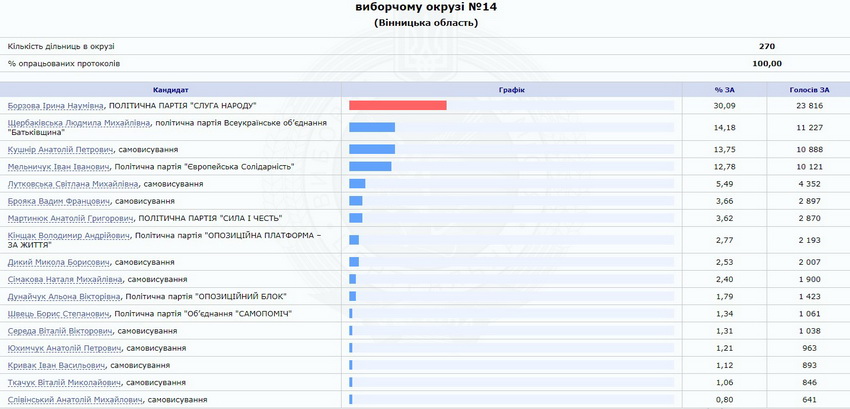This screenshot has height=409, width=850.
Task: Click the "Кандидат" column header
Action: pos(171,90)
